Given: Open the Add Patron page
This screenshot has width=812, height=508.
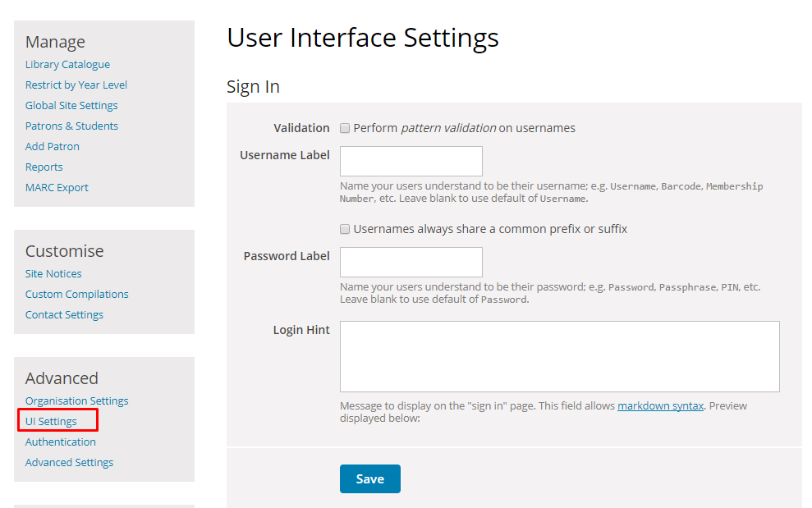Looking at the screenshot, I should point(52,146).
